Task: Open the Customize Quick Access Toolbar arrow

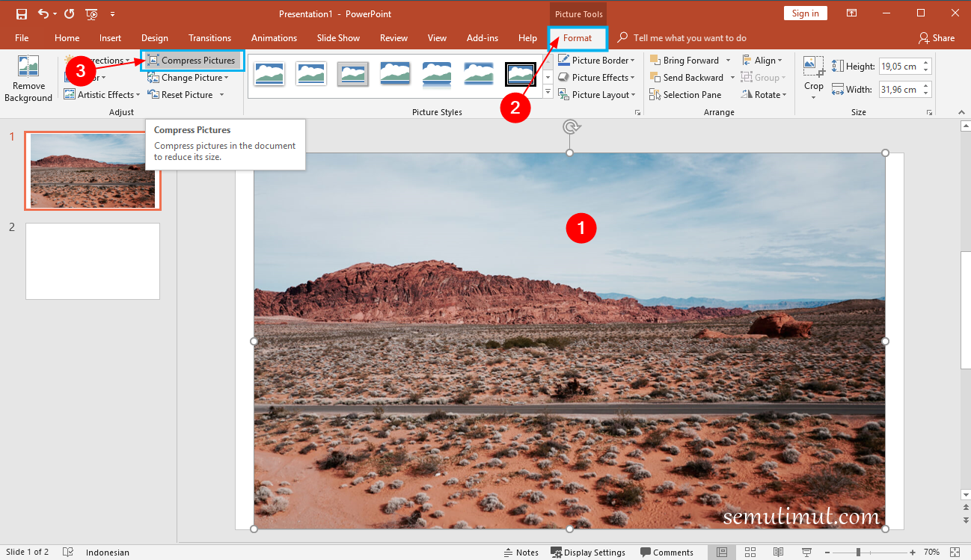Action: [x=112, y=14]
